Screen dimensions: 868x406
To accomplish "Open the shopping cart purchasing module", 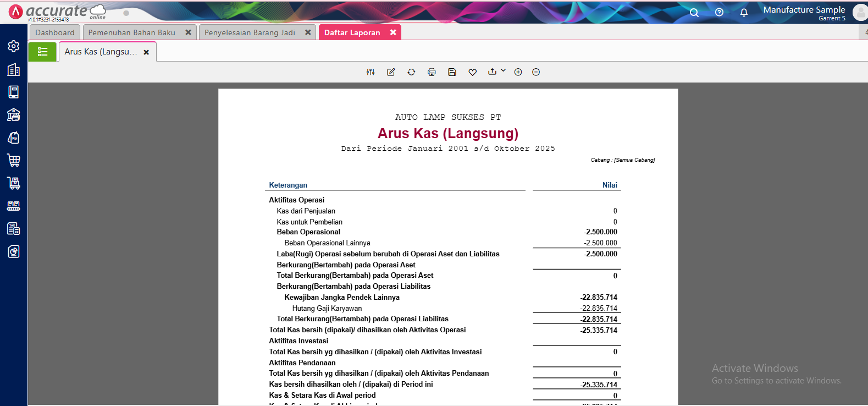I will click(14, 160).
